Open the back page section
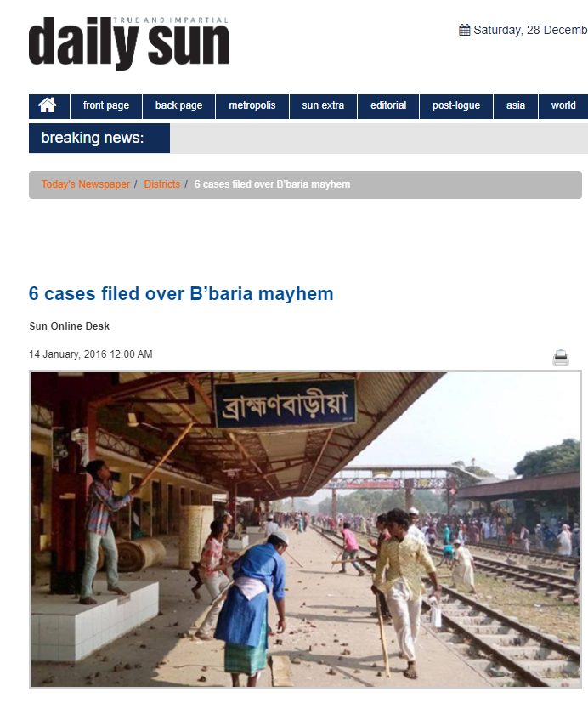This screenshot has width=588, height=714. 178,105
